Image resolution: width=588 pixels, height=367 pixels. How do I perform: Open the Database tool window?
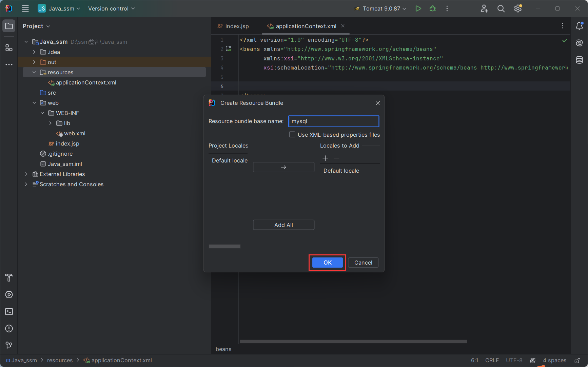pyautogui.click(x=579, y=60)
